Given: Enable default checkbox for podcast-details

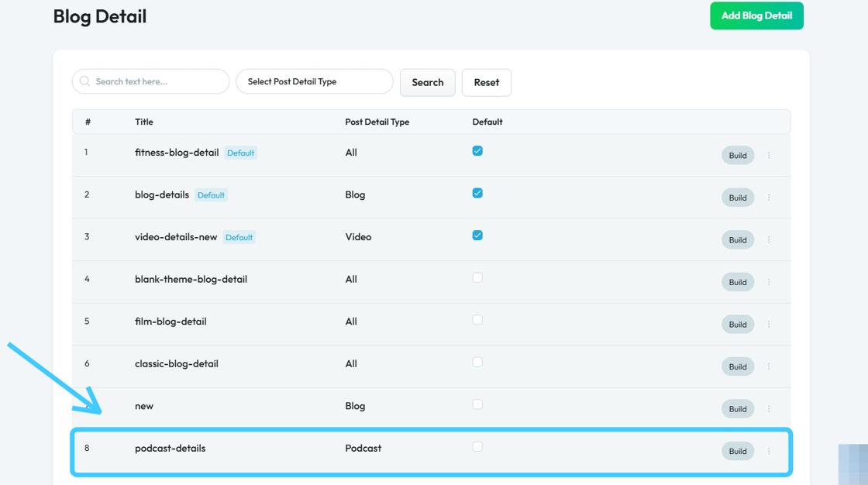Looking at the screenshot, I should point(477,447).
